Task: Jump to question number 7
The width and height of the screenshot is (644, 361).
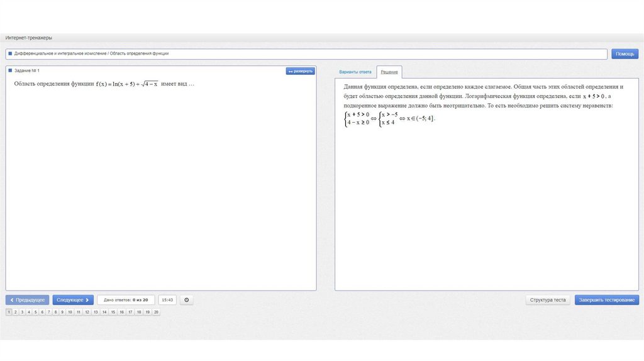Action: (x=49, y=312)
